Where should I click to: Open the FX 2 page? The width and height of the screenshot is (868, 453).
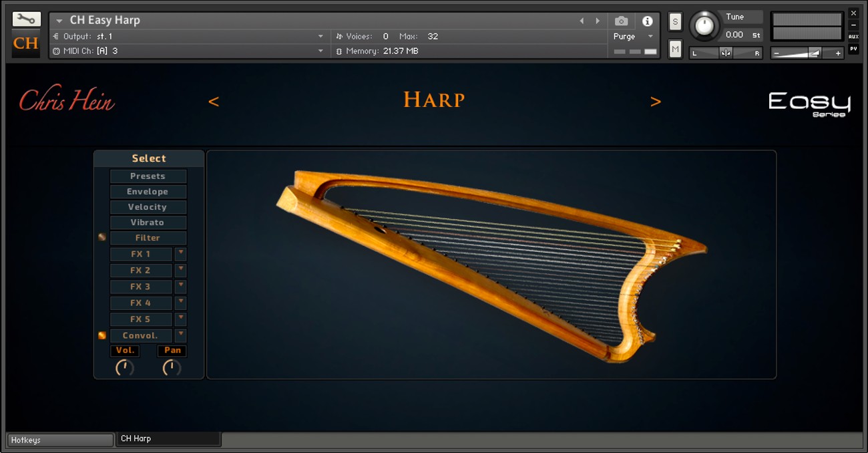coord(141,271)
